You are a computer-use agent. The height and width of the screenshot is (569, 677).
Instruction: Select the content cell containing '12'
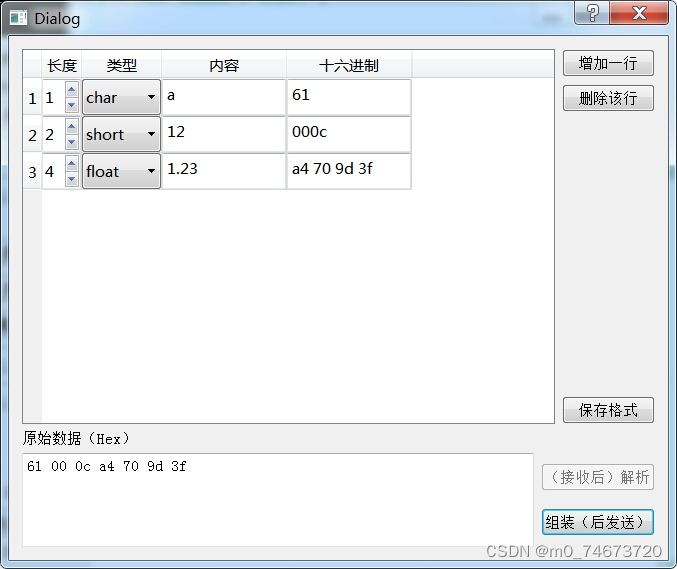click(224, 134)
